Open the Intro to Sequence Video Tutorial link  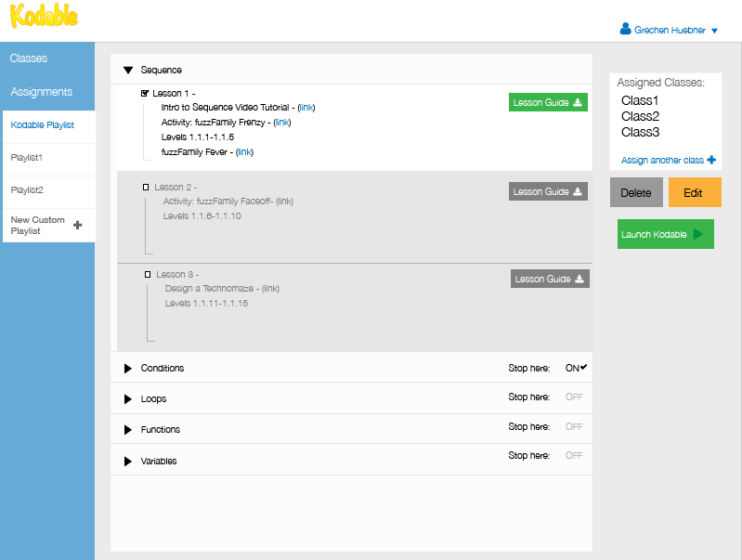pyautogui.click(x=306, y=108)
